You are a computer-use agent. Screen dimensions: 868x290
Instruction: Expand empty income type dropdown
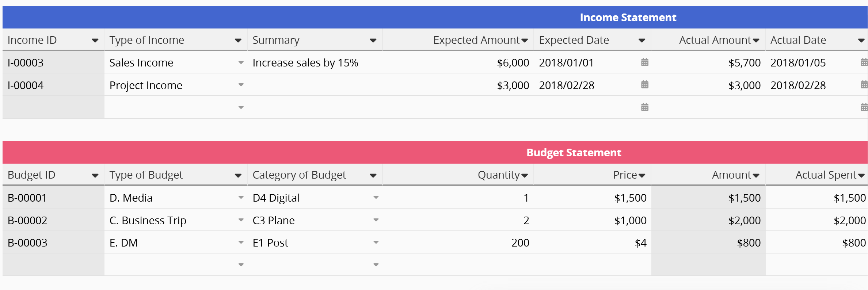(x=241, y=107)
